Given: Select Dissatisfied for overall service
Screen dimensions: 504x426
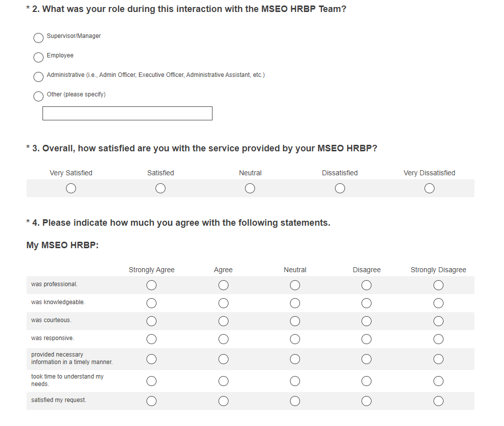Looking at the screenshot, I should point(340,188).
